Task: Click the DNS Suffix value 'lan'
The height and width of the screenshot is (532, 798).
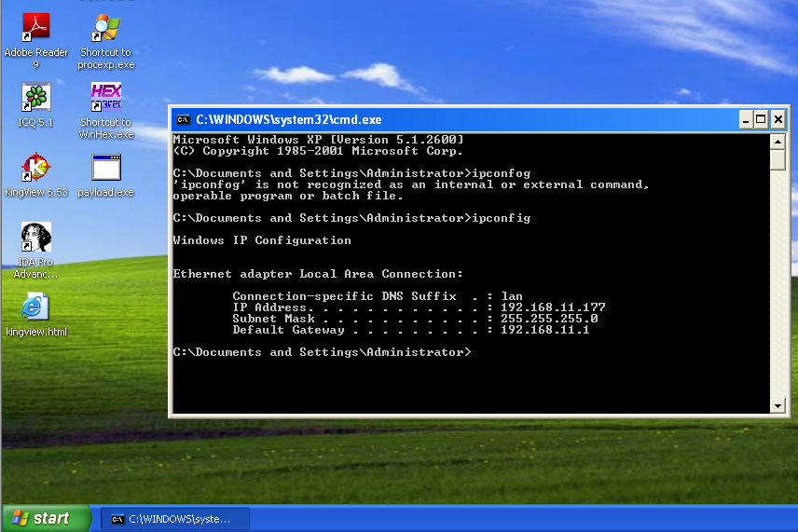Action: point(512,296)
